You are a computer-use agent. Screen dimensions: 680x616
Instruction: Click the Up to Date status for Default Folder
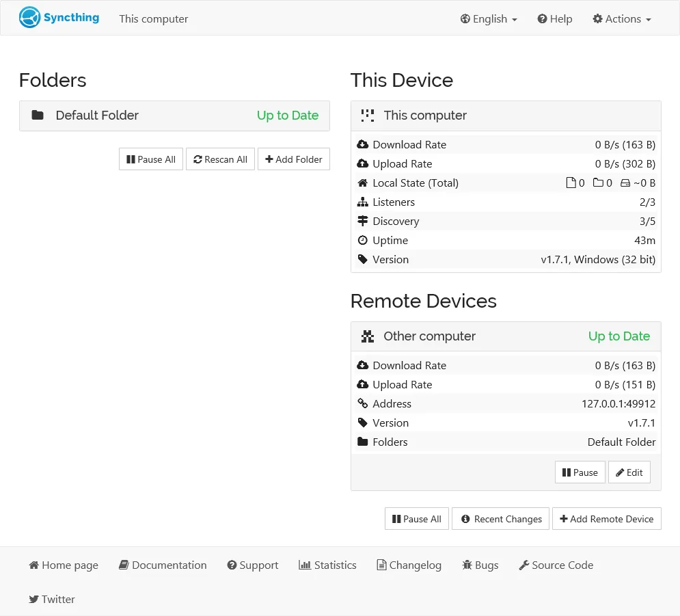point(287,116)
